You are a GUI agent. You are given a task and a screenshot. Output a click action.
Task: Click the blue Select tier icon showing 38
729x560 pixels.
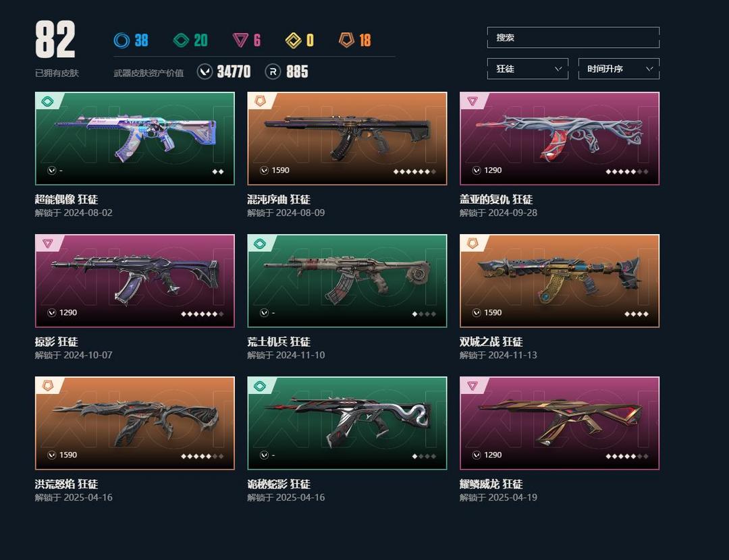pos(122,40)
